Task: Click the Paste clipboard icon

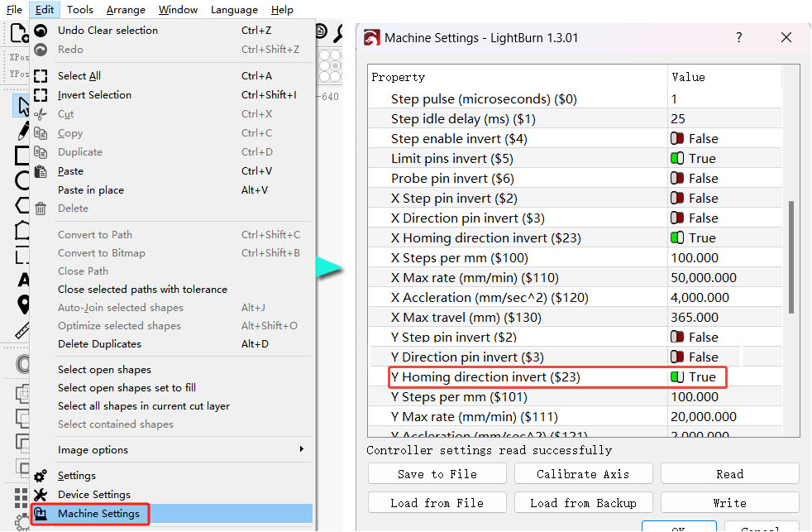Action: (41, 171)
